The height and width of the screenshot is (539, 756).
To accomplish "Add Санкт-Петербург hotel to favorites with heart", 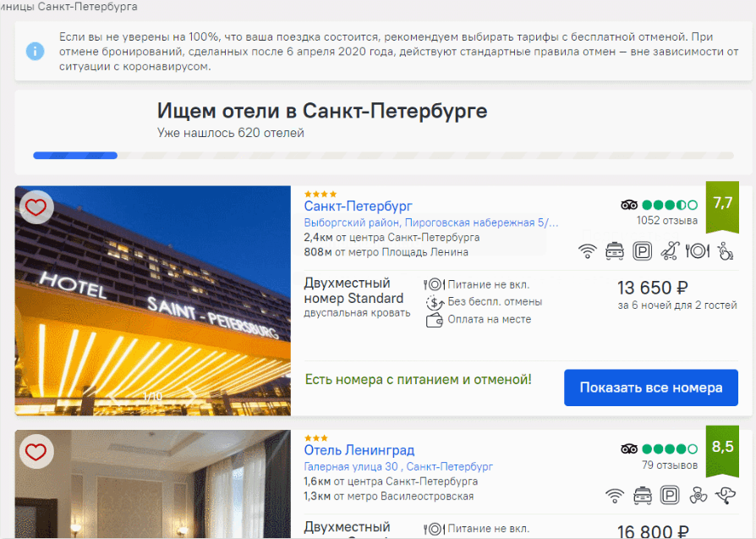I will click(36, 207).
